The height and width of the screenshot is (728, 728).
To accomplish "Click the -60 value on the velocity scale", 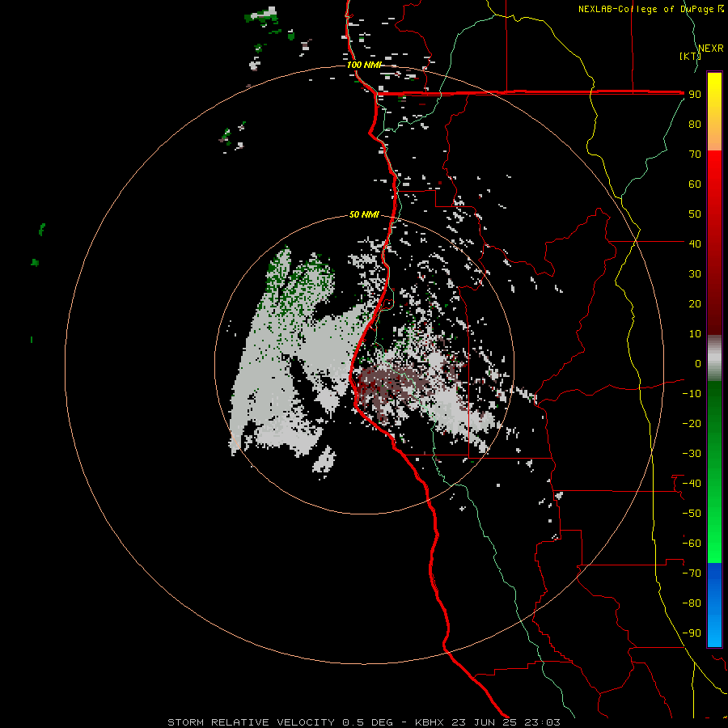I will click(x=692, y=544).
